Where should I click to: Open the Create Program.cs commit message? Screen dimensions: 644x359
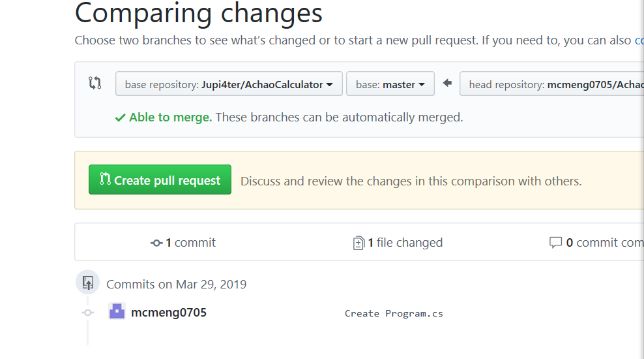click(394, 313)
